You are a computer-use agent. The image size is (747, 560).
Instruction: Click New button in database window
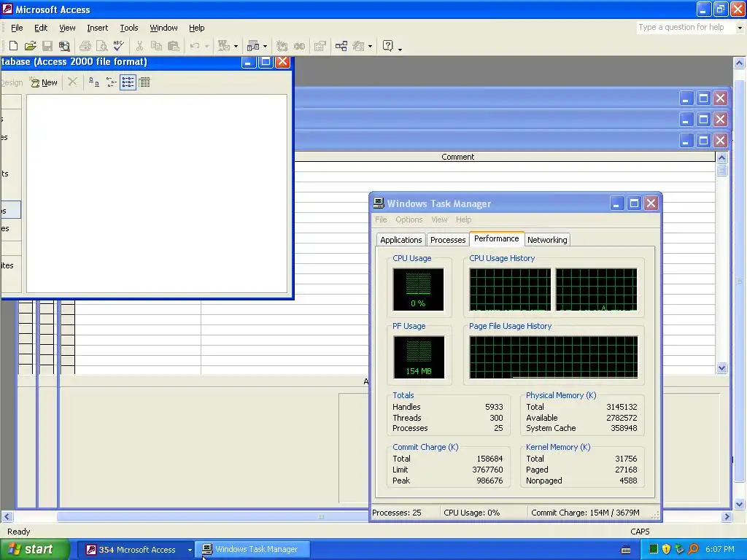tap(43, 82)
